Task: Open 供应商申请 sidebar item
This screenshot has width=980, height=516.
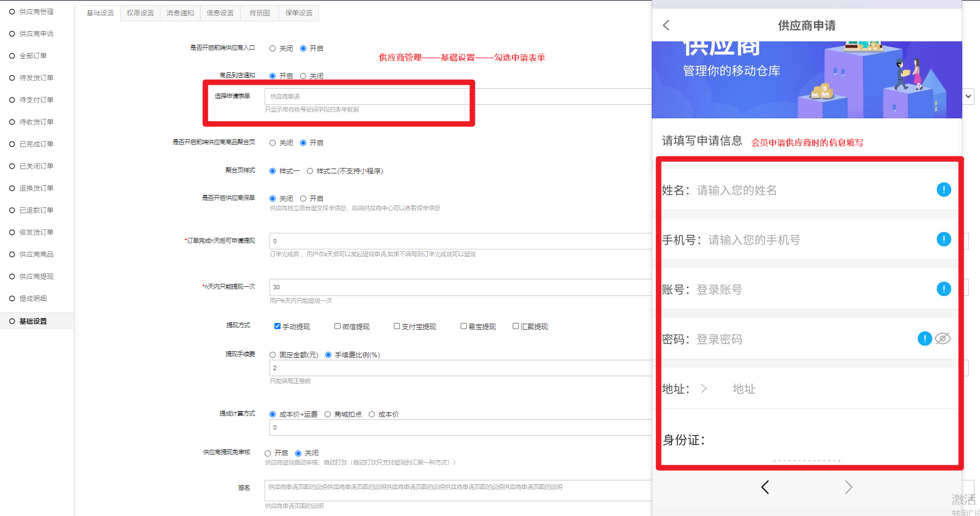Action: [x=36, y=34]
